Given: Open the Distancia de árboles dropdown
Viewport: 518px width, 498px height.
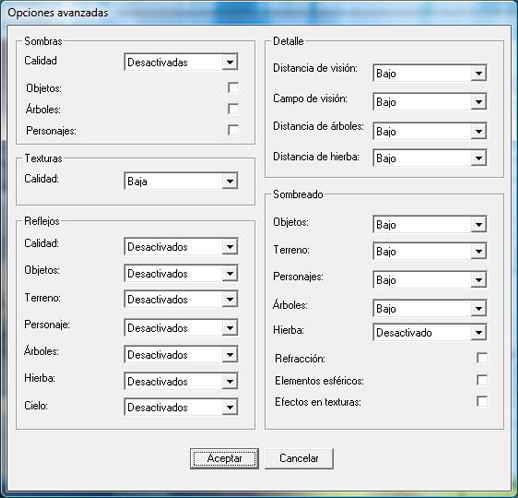Looking at the screenshot, I should click(x=430, y=131).
